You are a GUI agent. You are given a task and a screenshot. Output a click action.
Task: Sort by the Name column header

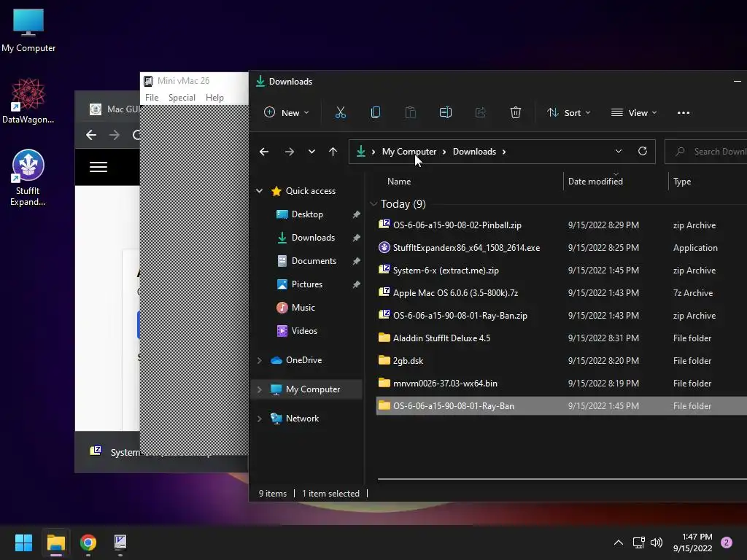399,182
